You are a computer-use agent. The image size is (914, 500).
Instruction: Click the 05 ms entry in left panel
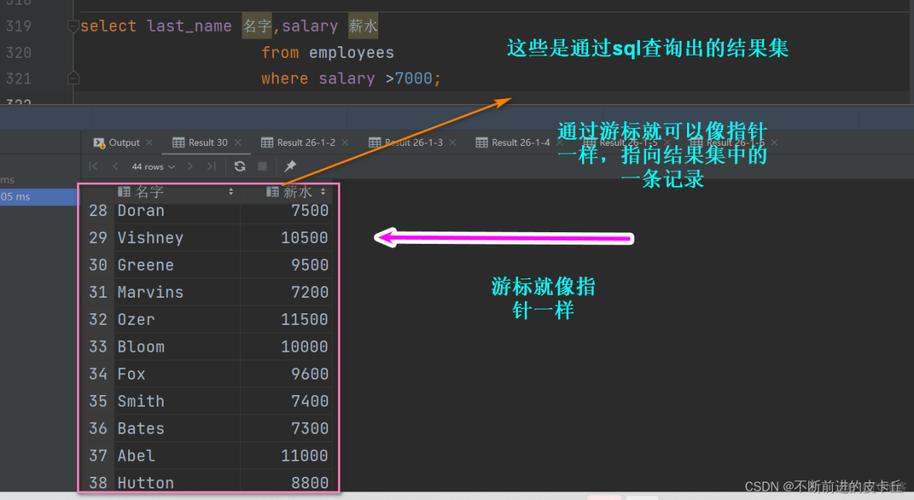tap(38, 197)
